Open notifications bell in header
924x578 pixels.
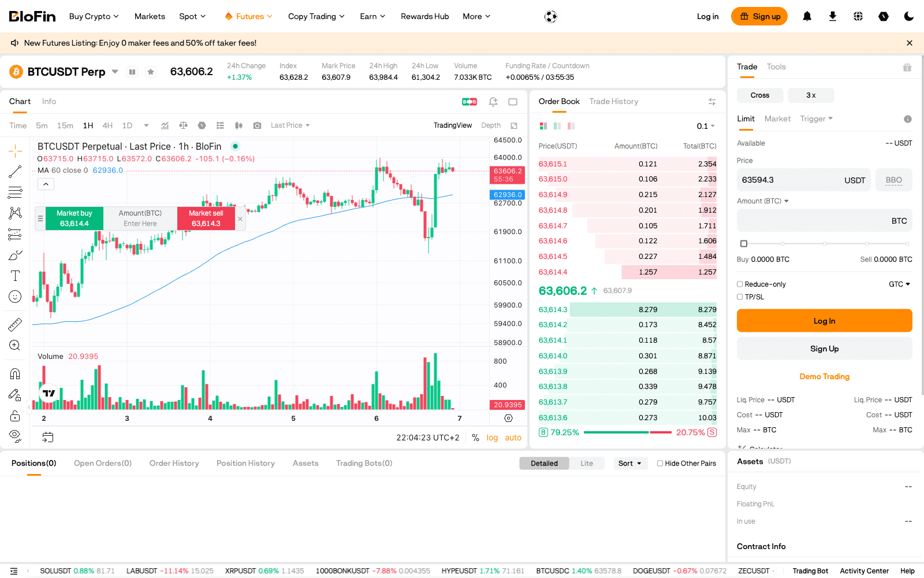click(x=807, y=16)
